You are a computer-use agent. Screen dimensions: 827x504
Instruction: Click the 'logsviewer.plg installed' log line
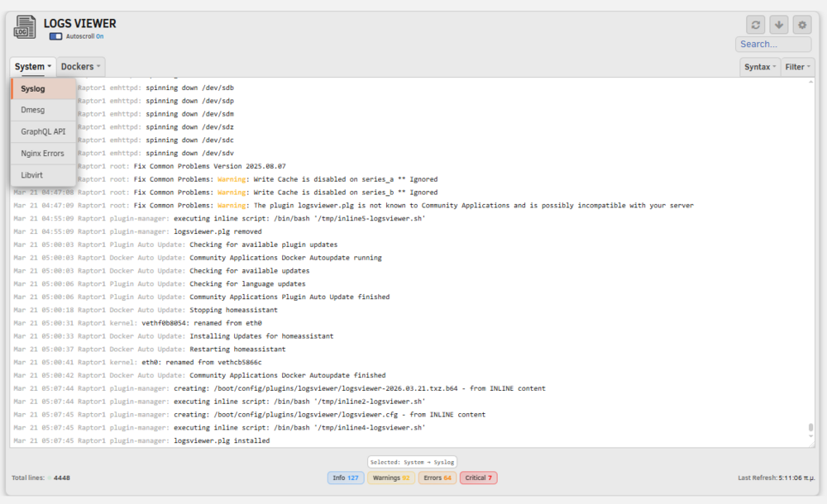click(x=141, y=440)
